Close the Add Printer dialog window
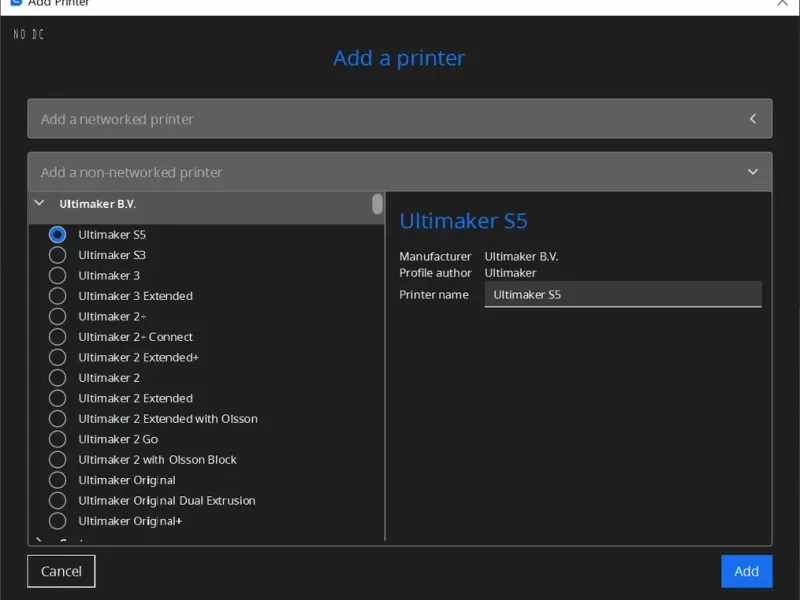The width and height of the screenshot is (800, 600). tap(782, 3)
